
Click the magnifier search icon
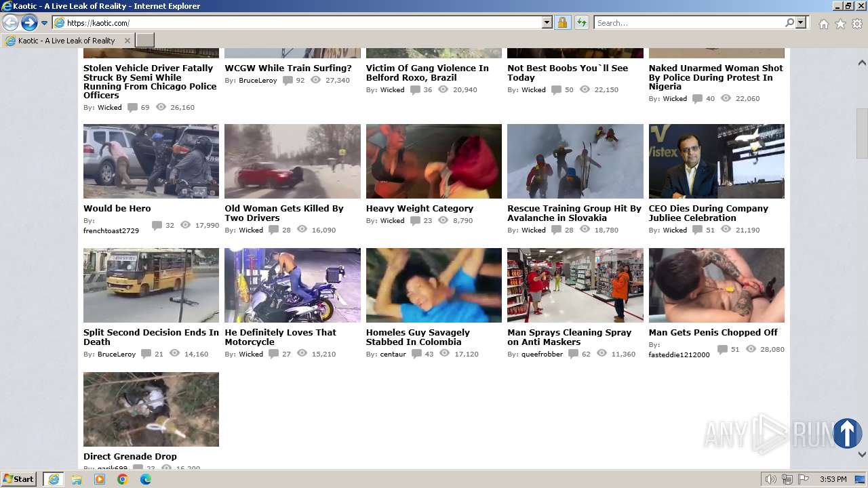(x=789, y=23)
